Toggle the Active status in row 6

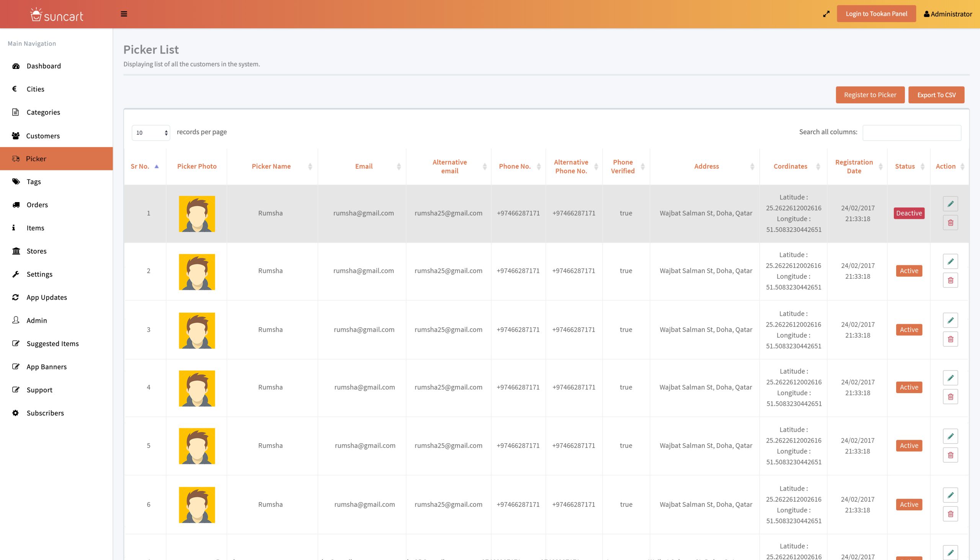[909, 504]
